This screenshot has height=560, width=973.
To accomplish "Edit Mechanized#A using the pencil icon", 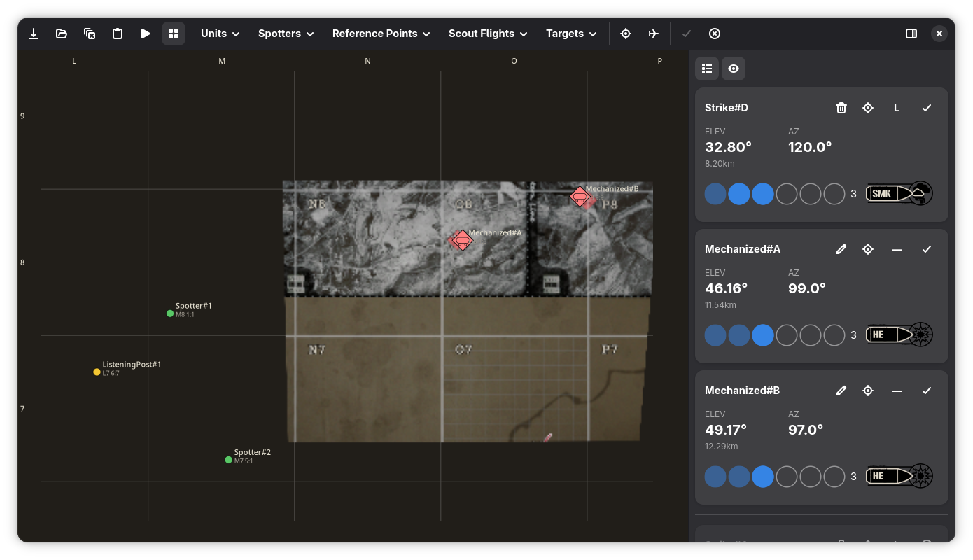I will 841,249.
